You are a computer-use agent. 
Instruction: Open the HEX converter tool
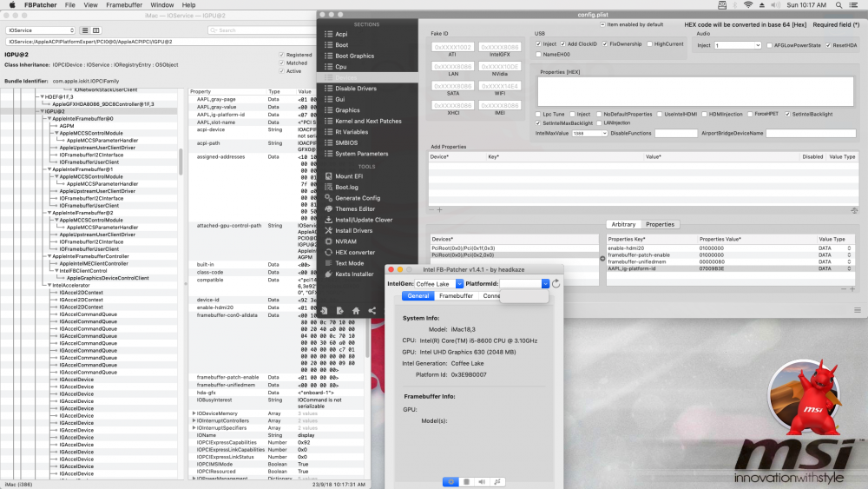pyautogui.click(x=354, y=253)
